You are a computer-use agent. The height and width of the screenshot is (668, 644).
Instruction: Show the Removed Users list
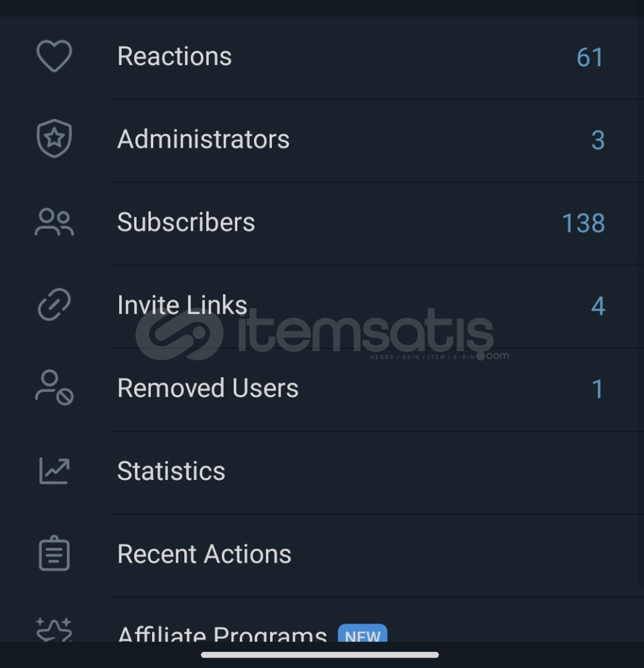click(322, 390)
